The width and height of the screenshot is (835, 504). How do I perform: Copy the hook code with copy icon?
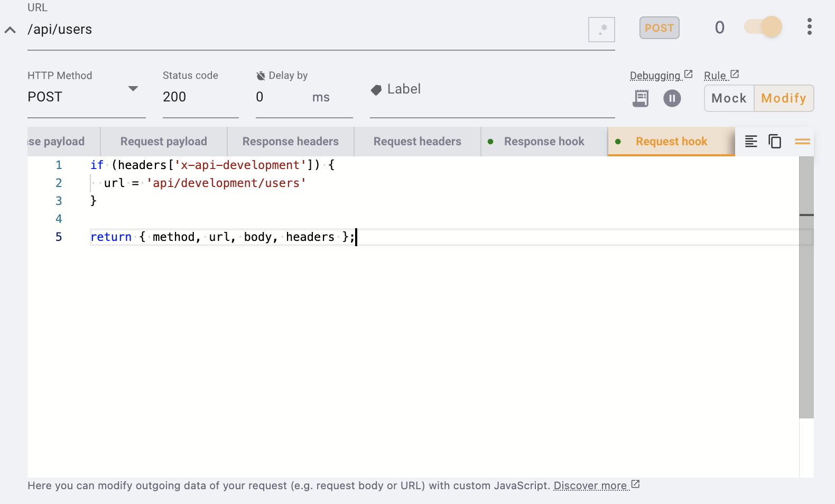point(775,142)
